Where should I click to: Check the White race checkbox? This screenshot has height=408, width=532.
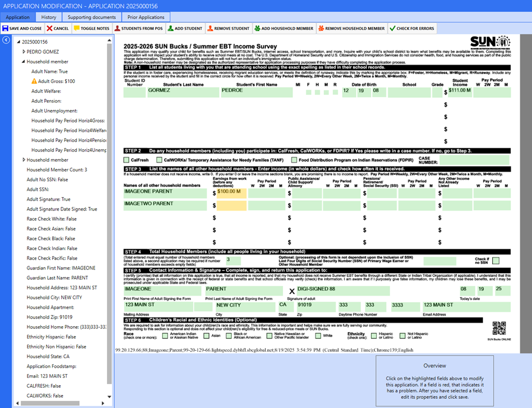pyautogui.click(x=318, y=336)
